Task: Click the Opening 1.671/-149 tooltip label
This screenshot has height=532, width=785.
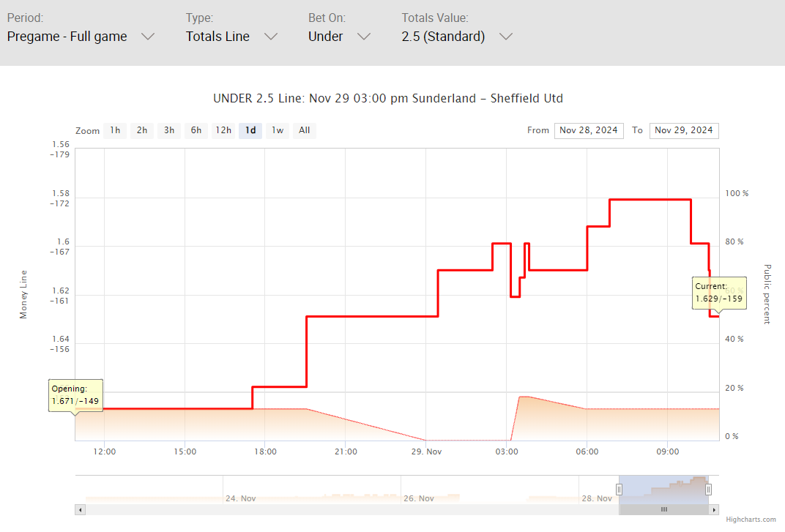Action: point(75,395)
